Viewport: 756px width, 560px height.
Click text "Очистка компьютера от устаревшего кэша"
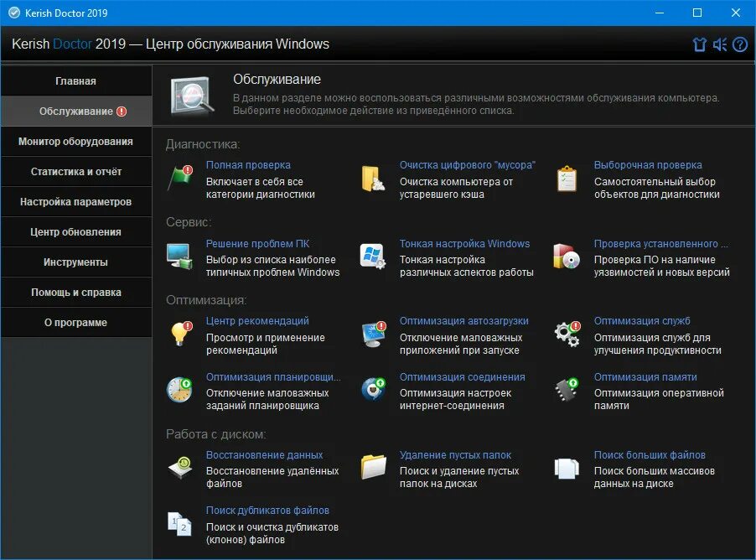point(456,188)
